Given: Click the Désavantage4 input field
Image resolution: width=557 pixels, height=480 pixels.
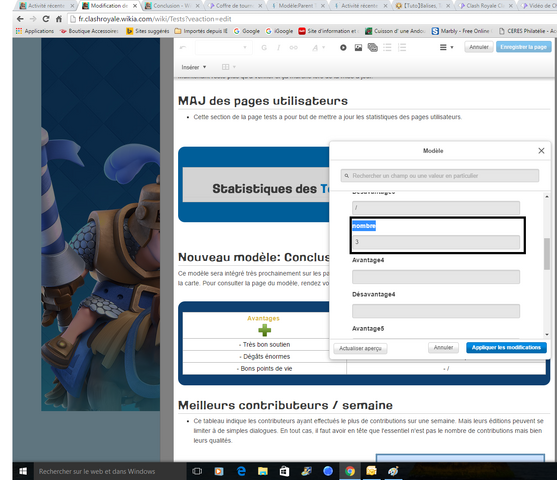Looking at the screenshot, I should pyautogui.click(x=436, y=311).
